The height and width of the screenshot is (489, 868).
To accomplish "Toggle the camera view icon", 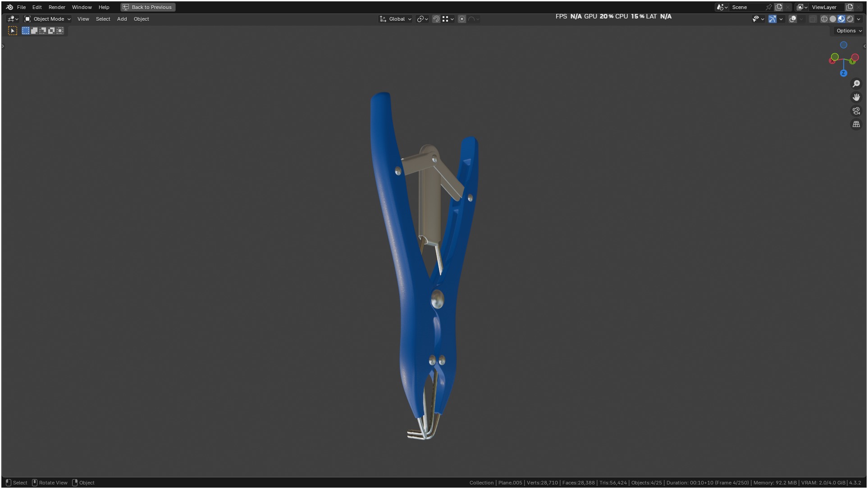I will (856, 111).
